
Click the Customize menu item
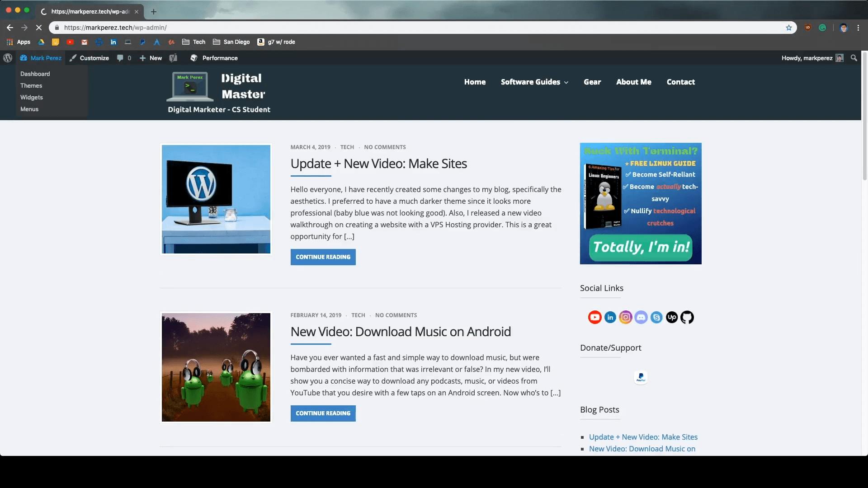(94, 58)
